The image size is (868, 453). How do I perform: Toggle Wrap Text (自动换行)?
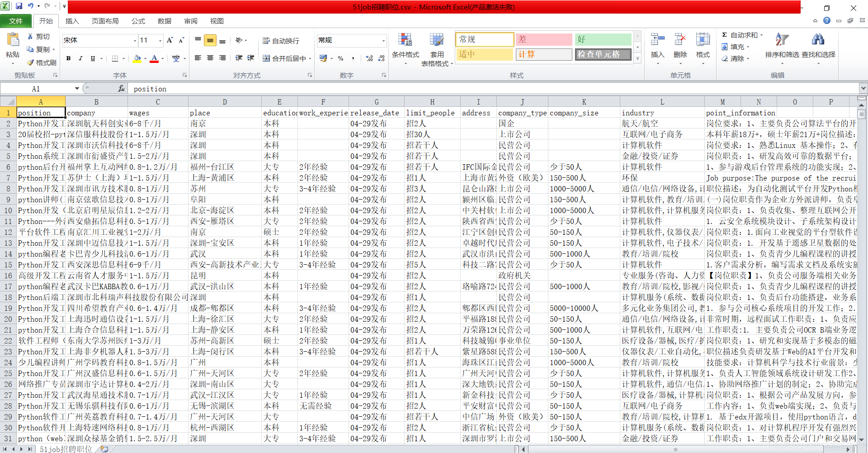tap(281, 41)
